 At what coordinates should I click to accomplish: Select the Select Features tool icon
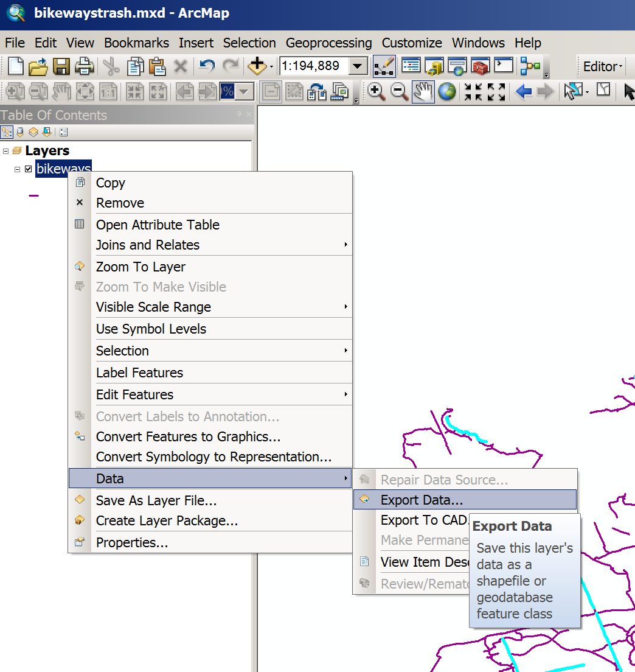pyautogui.click(x=573, y=91)
